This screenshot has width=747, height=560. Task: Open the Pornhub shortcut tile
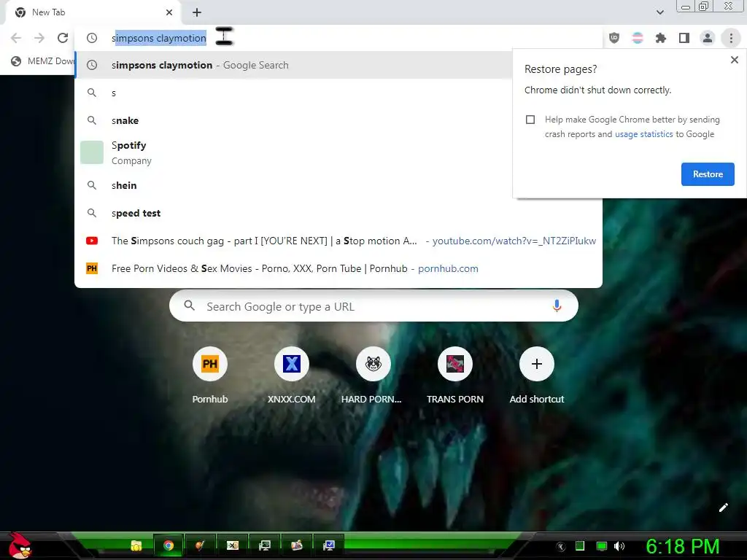(x=210, y=375)
